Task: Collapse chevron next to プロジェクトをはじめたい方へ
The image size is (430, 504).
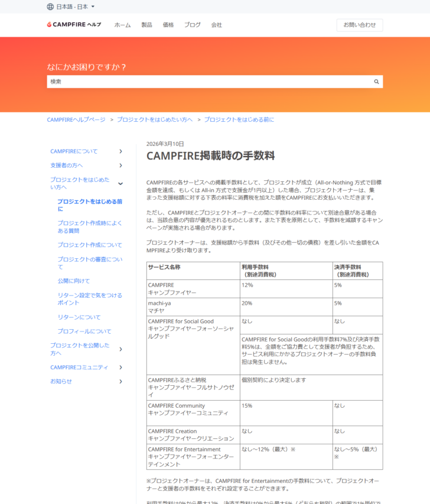Action: 120,184
